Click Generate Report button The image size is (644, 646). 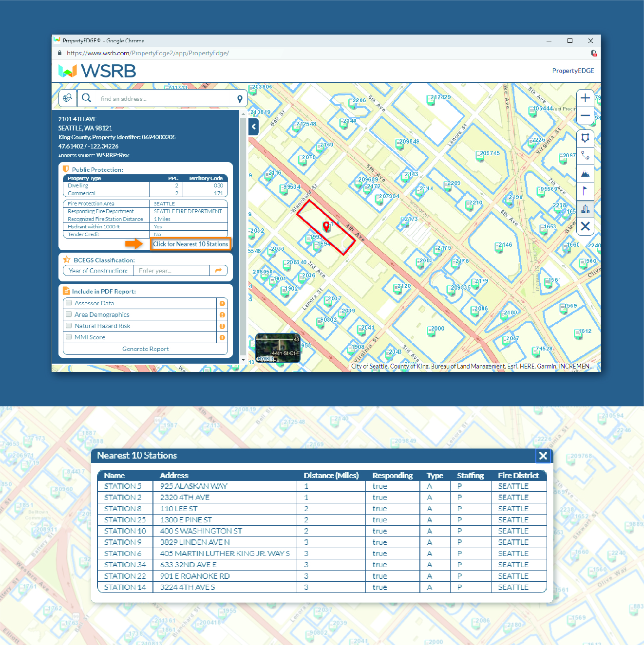[145, 349]
